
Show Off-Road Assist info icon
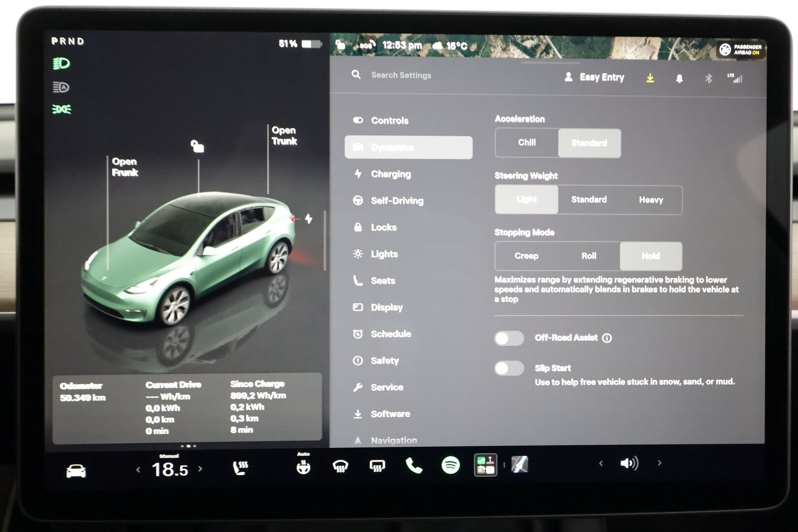[607, 338]
